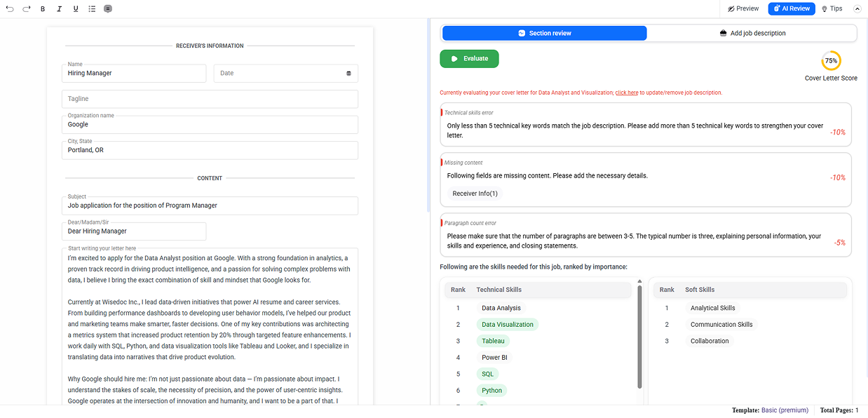Click the Soft Skills column header

(x=700, y=290)
